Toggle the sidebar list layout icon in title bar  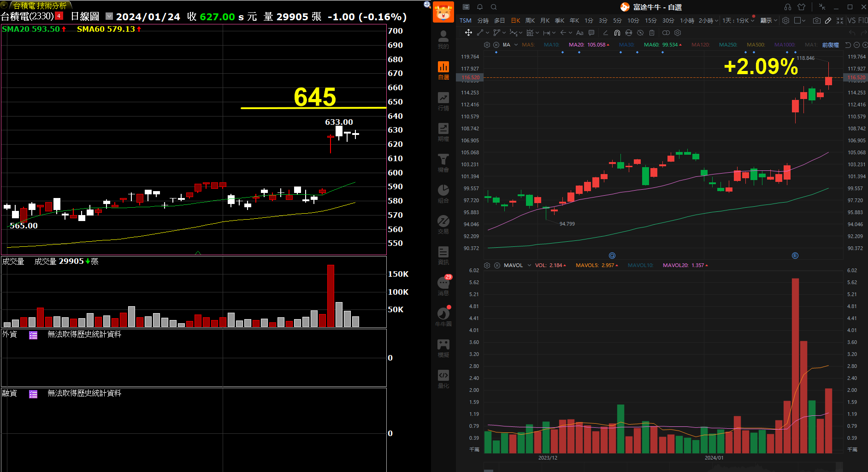466,7
